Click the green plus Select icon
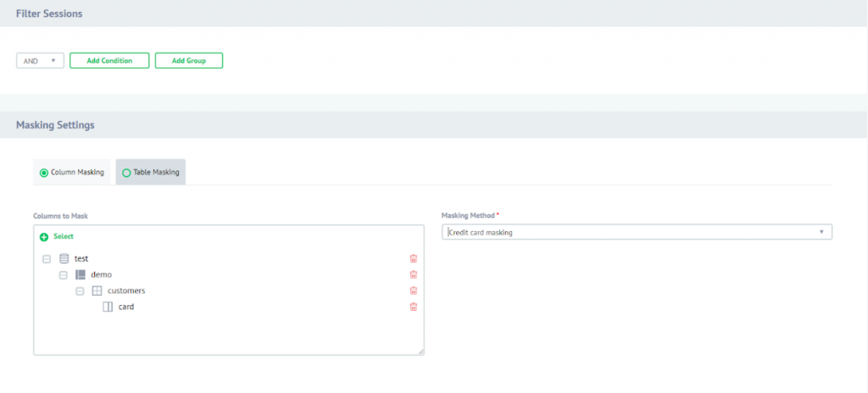The image size is (868, 393). 44,237
